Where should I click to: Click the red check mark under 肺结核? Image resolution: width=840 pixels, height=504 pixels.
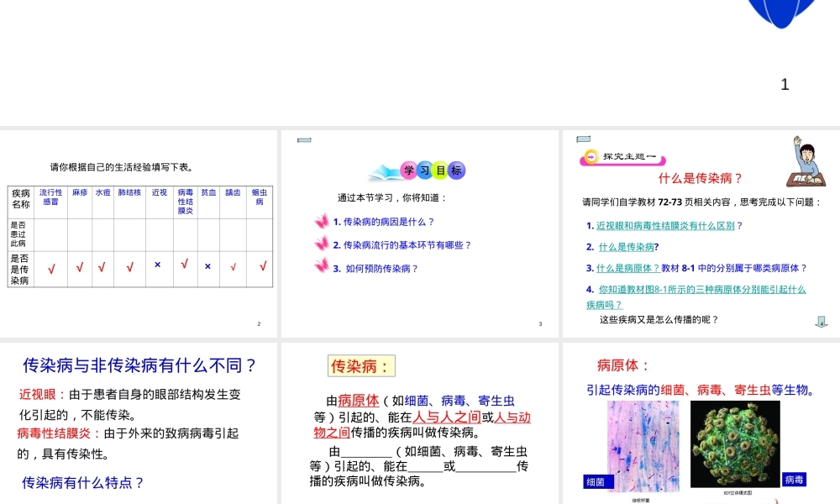pyautogui.click(x=129, y=267)
